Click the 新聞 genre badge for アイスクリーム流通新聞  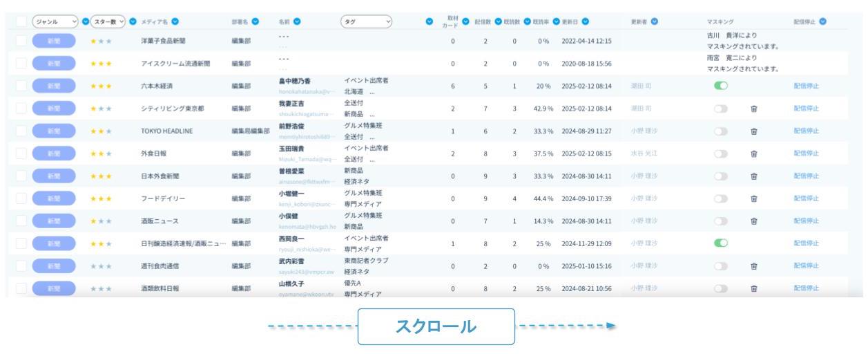coord(54,64)
